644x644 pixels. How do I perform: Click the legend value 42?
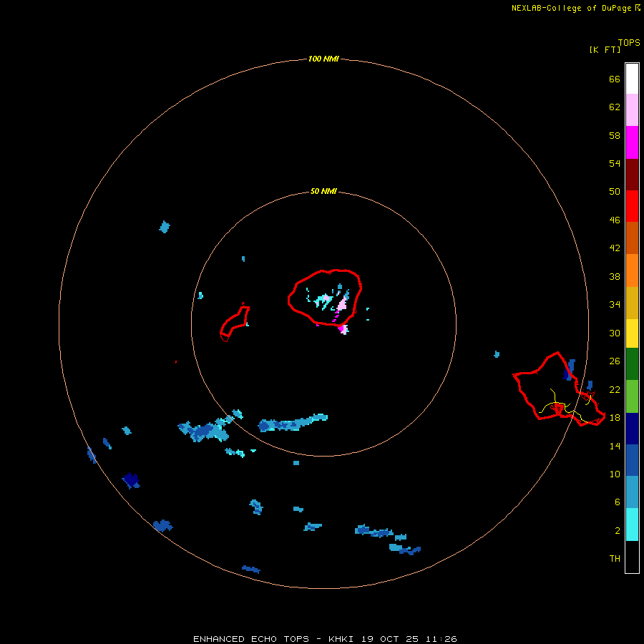[615, 248]
